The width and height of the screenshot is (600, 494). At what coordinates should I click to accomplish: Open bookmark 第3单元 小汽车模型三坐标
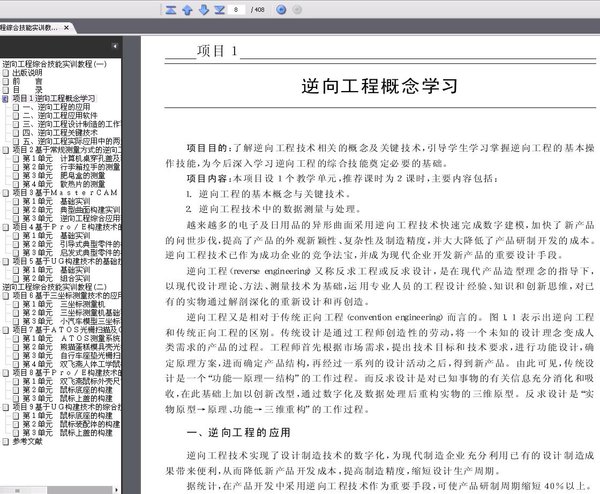click(72, 321)
